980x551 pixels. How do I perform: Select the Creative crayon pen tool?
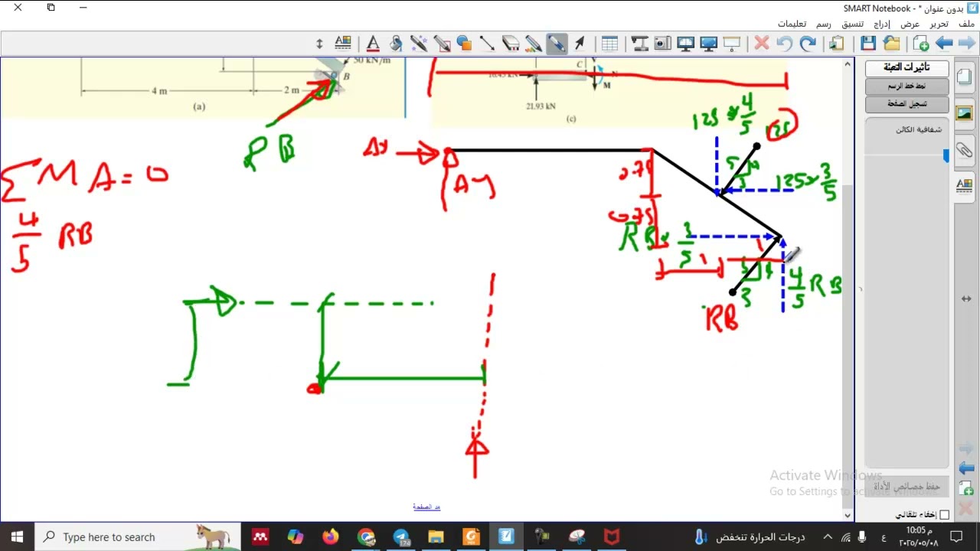[x=533, y=44]
